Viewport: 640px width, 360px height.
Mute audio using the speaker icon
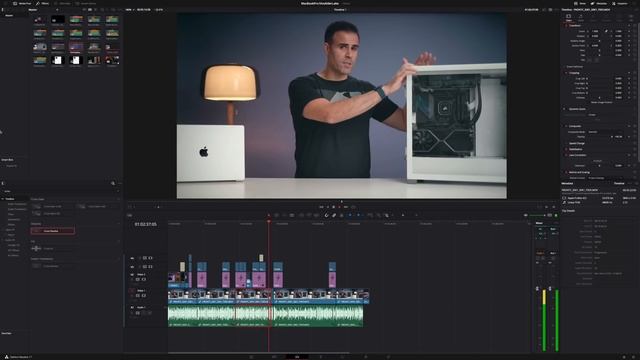coord(526,215)
